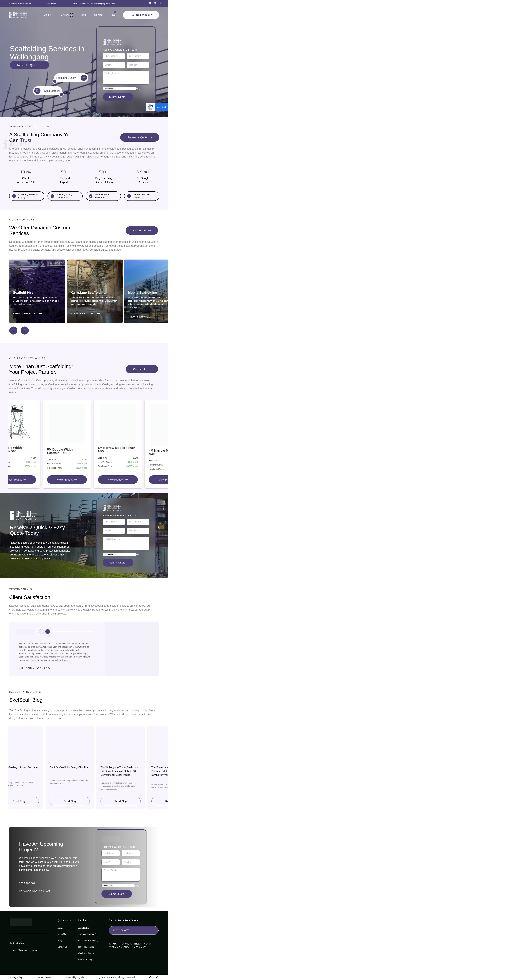Image resolution: width=525 pixels, height=980 pixels.
Task: Click the footer About Us link
Action: coord(62,934)
